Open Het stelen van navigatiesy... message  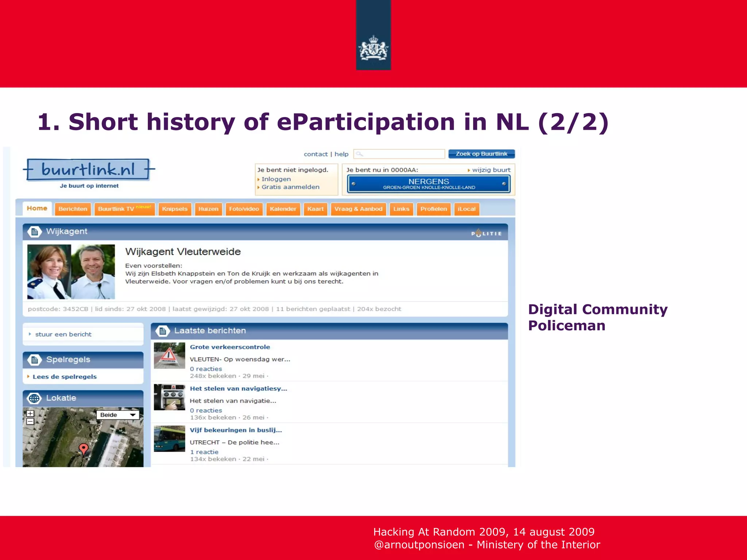click(x=239, y=389)
